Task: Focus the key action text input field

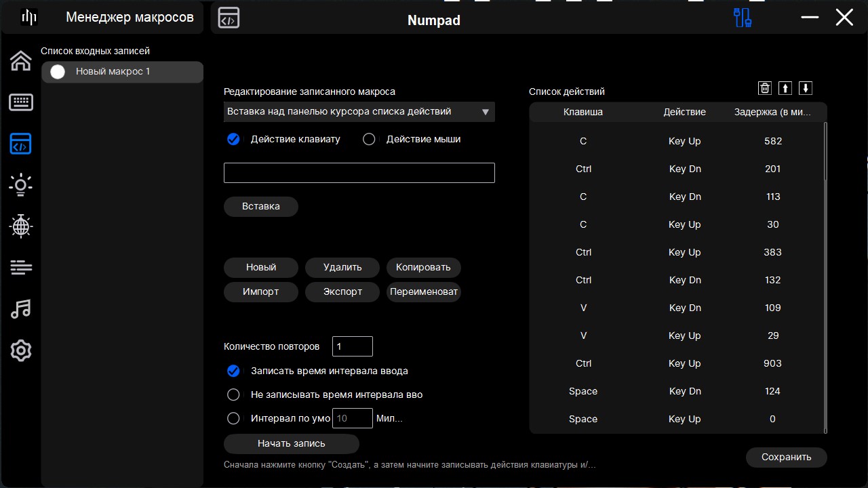Action: (359, 173)
